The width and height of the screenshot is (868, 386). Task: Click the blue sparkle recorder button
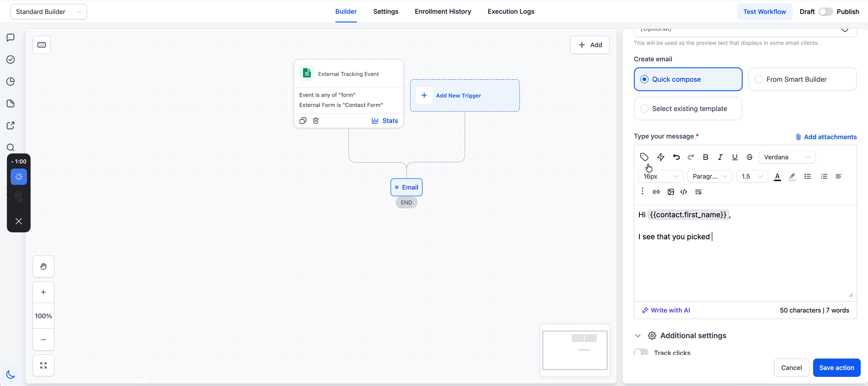pyautogui.click(x=19, y=177)
